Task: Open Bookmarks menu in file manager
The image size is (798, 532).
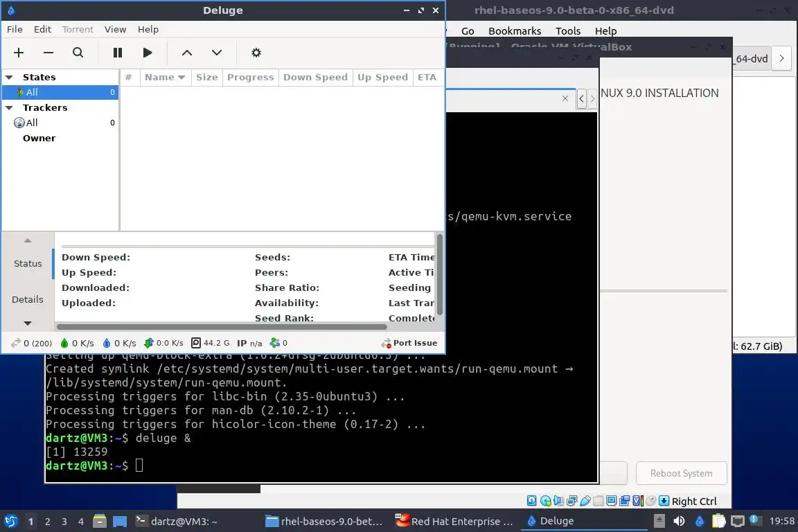Action: [515, 31]
